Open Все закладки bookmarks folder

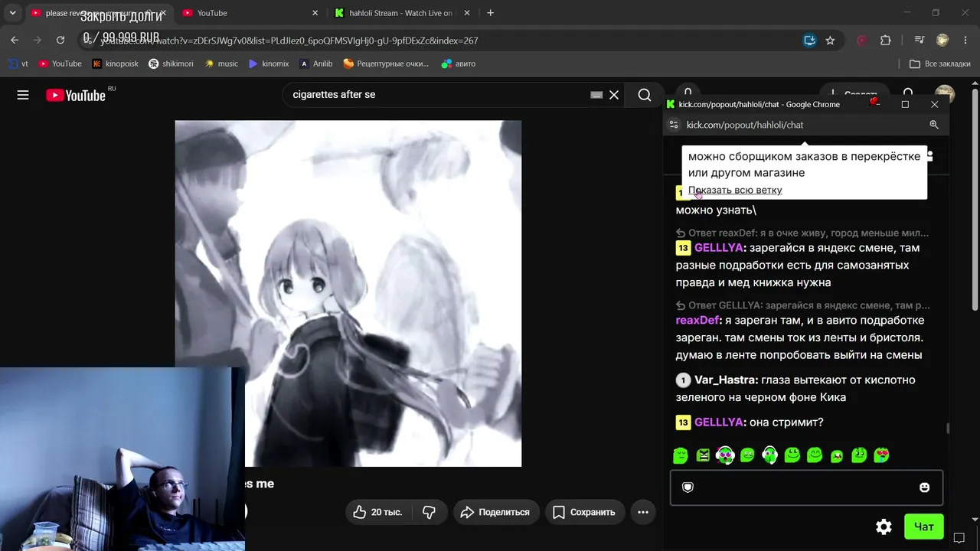[941, 64]
